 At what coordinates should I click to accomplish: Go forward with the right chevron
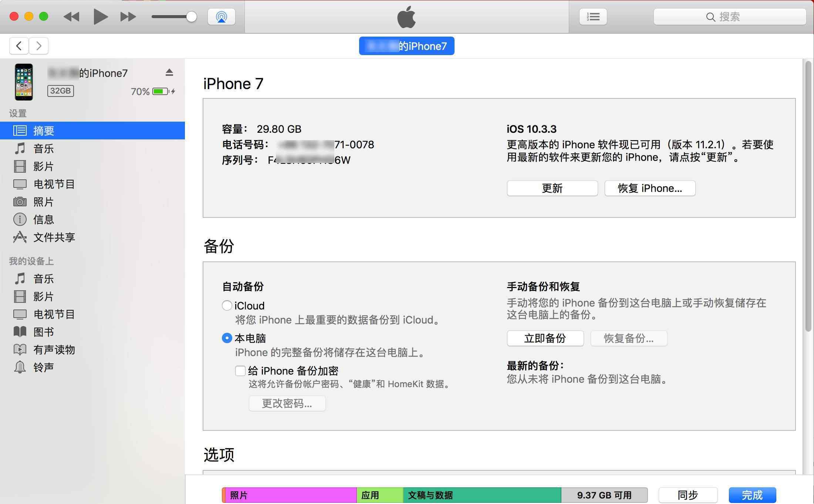(39, 46)
